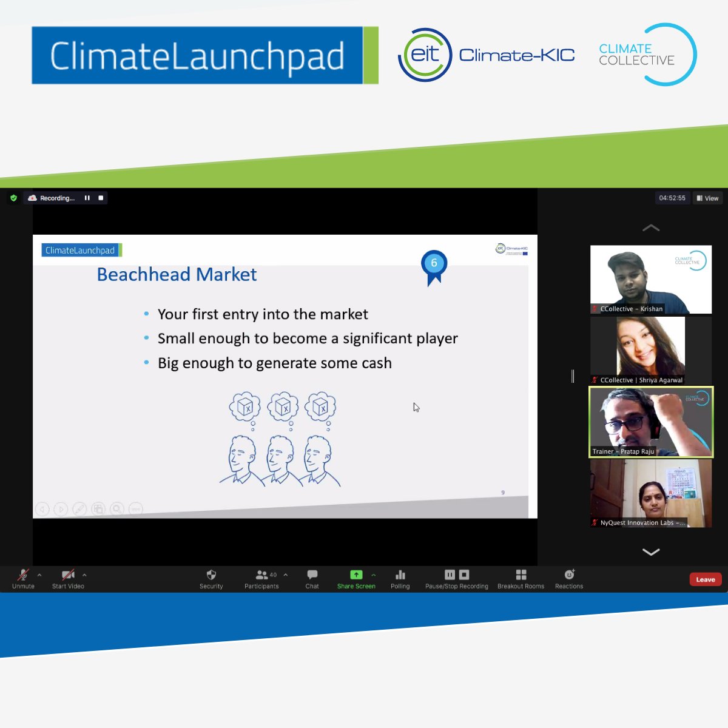Advance to next slide using slideshow arrow
The image size is (728, 728).
point(61,509)
